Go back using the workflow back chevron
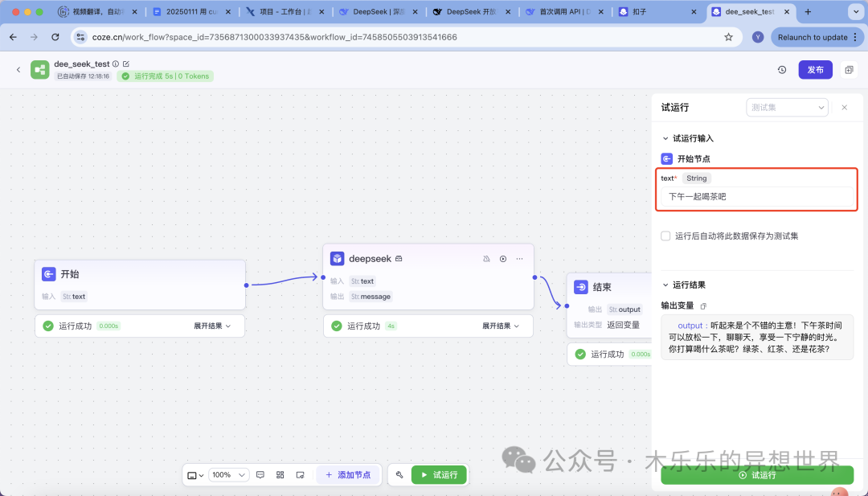This screenshot has width=868, height=496. pyautogui.click(x=18, y=70)
